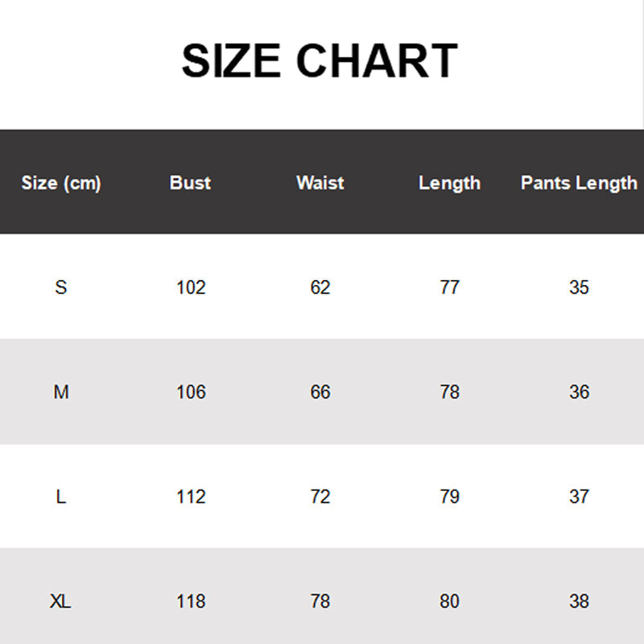
Task: Select waist value 62 for size S
Action: click(320, 287)
